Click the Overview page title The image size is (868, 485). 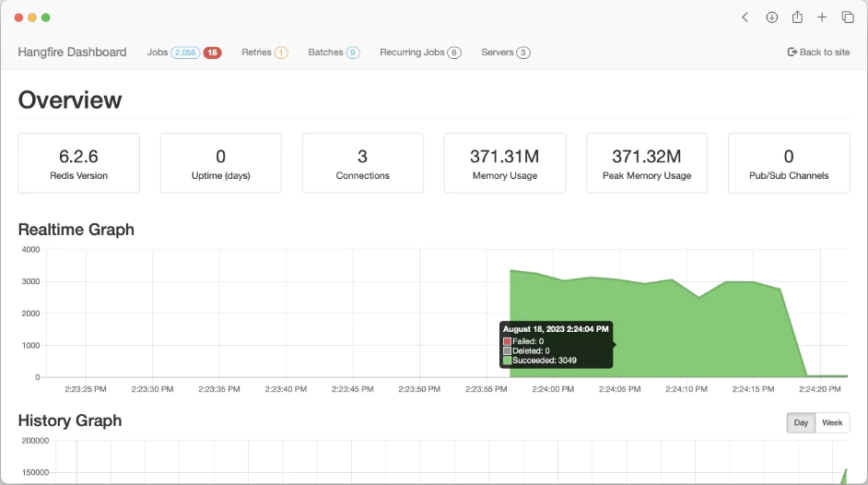[70, 101]
